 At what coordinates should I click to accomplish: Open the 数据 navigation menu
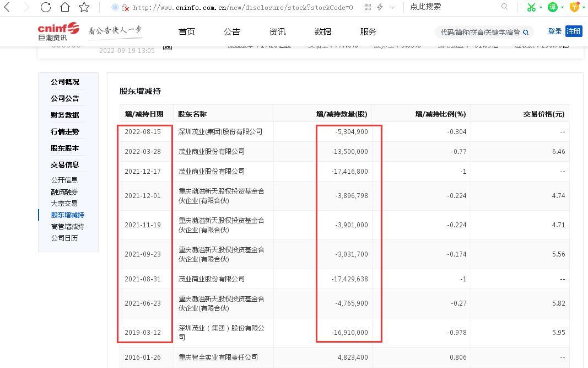click(323, 32)
